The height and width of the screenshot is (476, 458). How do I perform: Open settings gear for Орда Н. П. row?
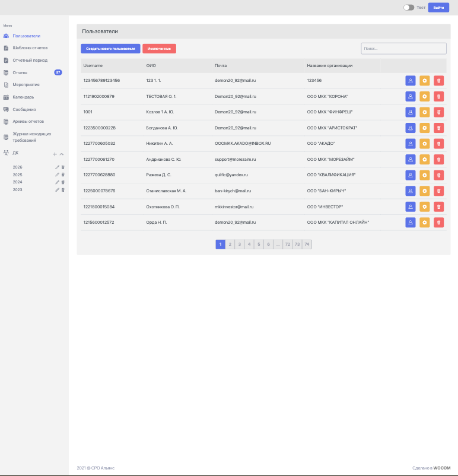(425, 223)
